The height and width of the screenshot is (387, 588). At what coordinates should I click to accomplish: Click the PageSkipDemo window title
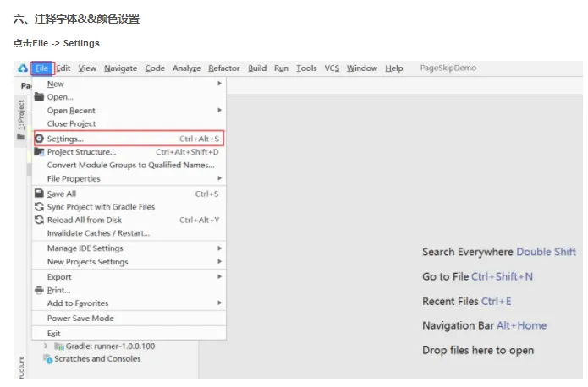tap(448, 68)
